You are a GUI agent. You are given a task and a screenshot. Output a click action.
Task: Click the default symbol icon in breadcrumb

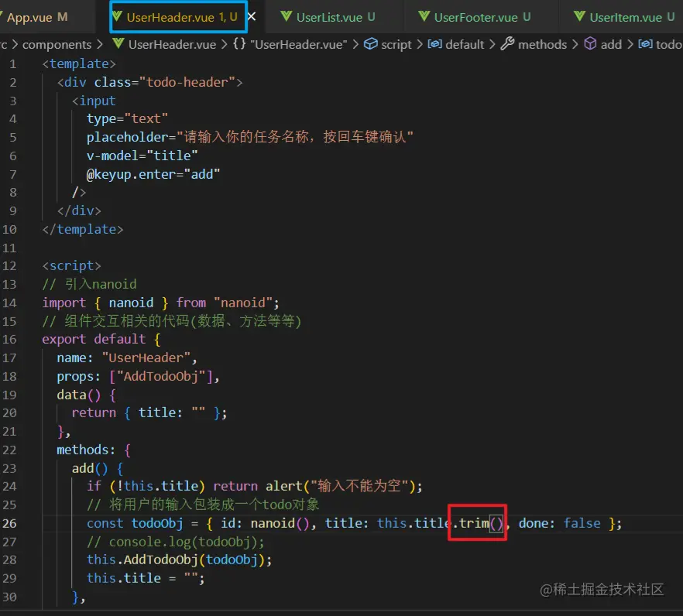pos(434,44)
